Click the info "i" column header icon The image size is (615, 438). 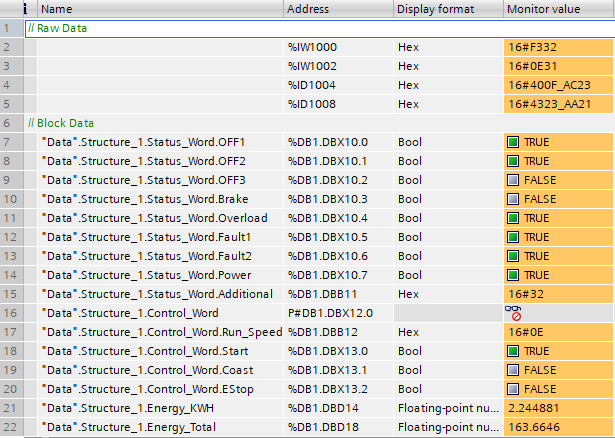[x=10, y=9]
